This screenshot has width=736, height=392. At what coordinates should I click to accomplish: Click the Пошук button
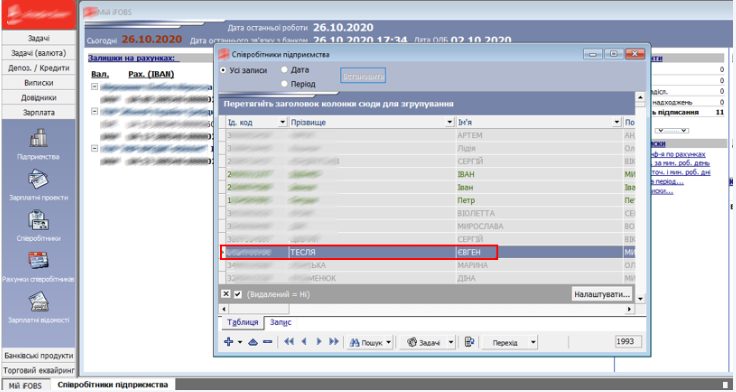point(367,343)
